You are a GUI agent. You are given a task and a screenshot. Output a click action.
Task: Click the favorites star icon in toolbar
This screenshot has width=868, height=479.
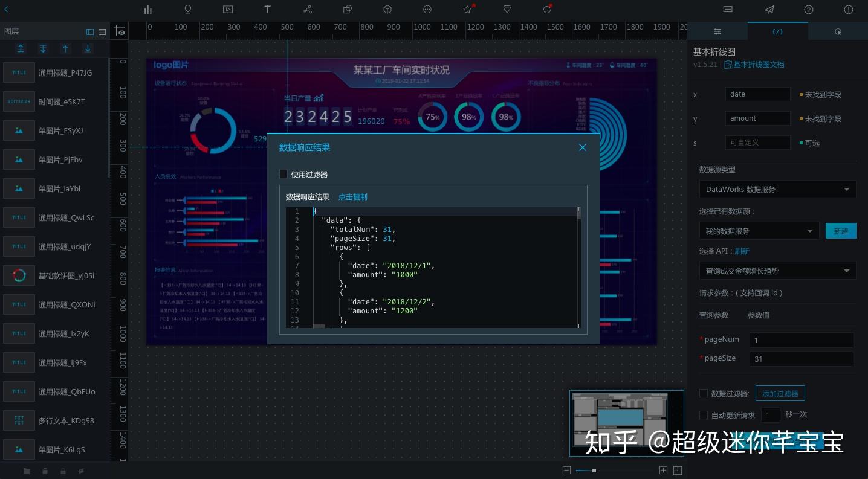click(x=467, y=10)
